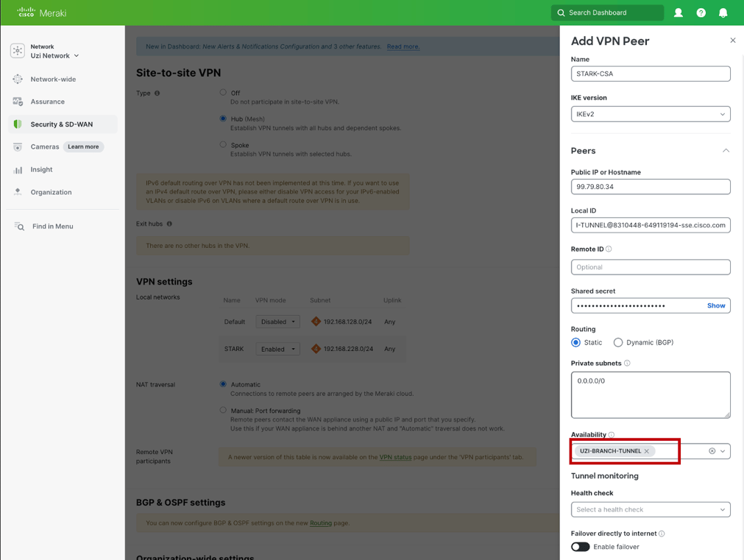Click the Local ID field

click(651, 225)
